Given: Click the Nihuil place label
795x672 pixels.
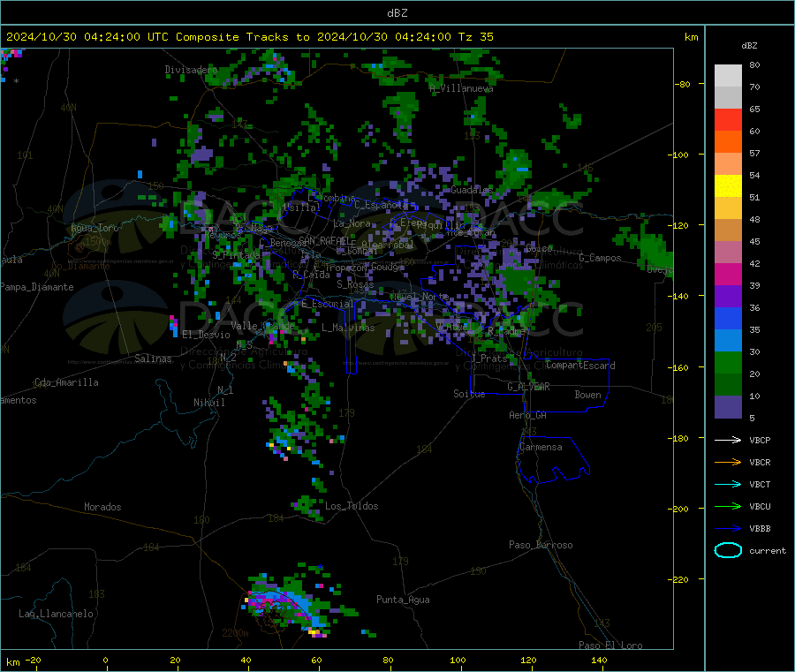Looking at the screenshot, I should (x=208, y=403).
